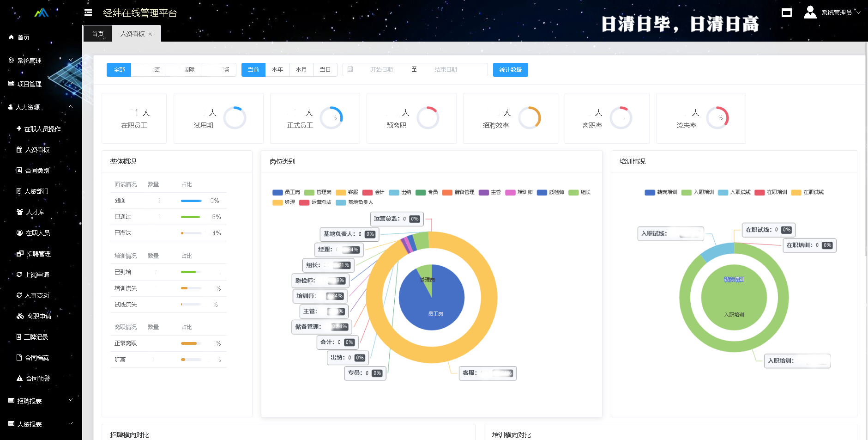Image resolution: width=868 pixels, height=440 pixels.
Task: Select the 本年 time range option
Action: coord(277,70)
